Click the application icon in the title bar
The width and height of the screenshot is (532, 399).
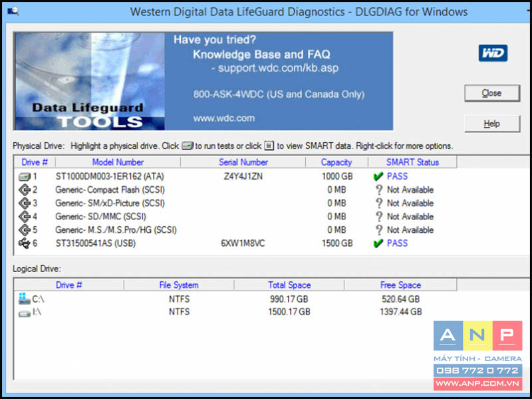coord(13,11)
